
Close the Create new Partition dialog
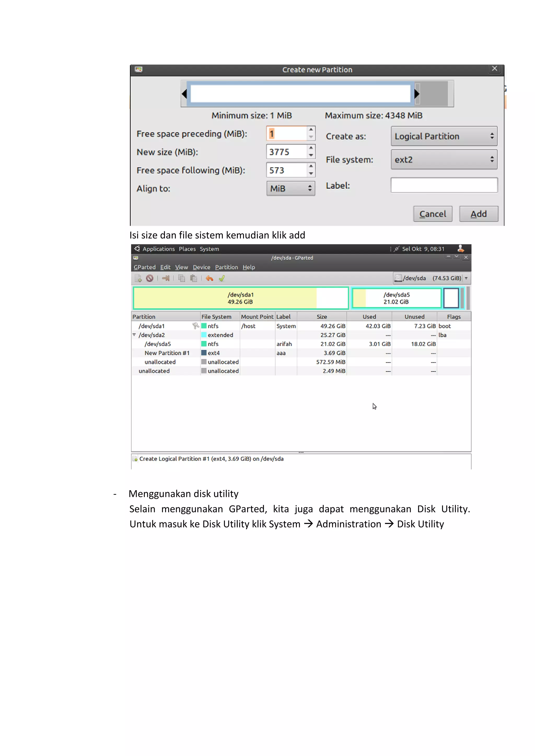(x=495, y=68)
